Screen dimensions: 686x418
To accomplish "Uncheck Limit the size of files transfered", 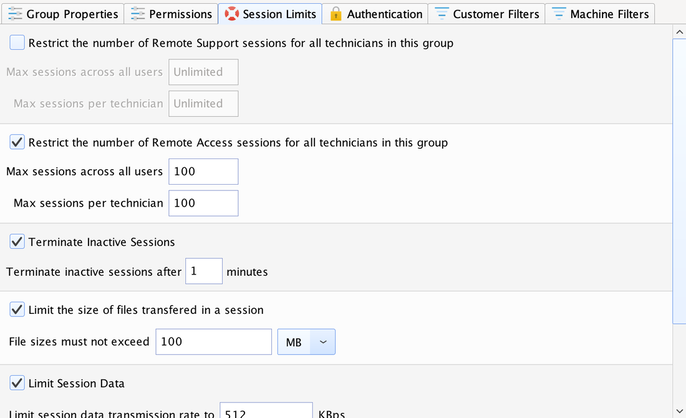I will [17, 310].
